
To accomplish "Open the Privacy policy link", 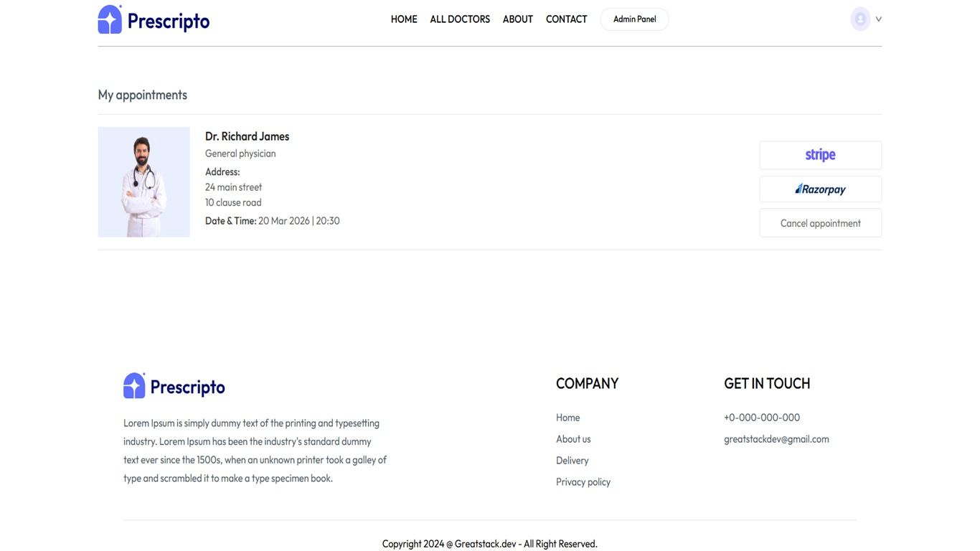I will click(583, 482).
